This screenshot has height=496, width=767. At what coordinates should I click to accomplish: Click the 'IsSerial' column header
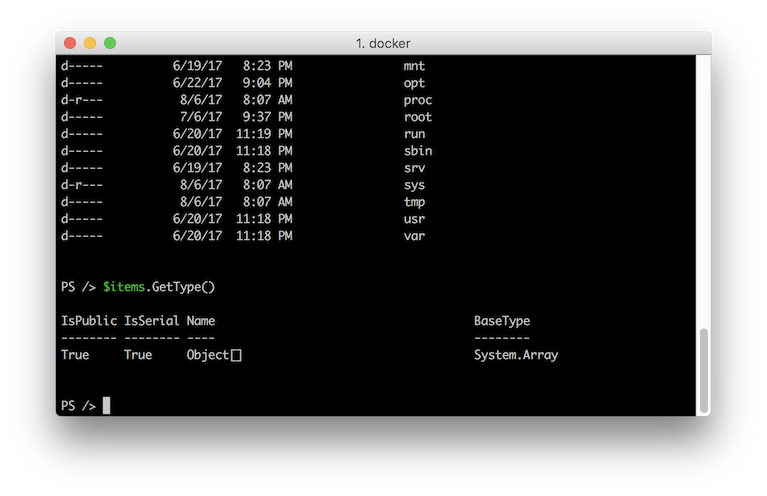pos(152,321)
